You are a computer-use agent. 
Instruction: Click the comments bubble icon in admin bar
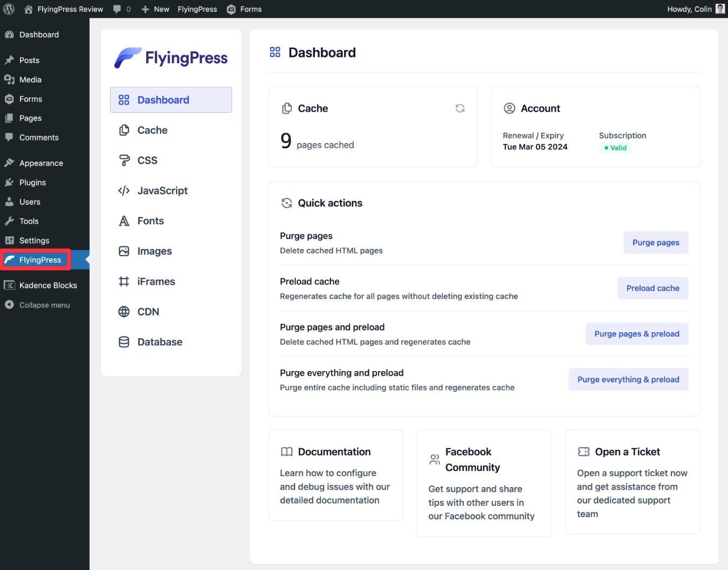[x=117, y=9]
